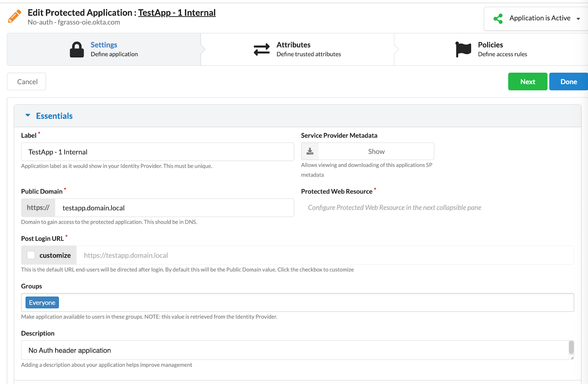This screenshot has width=588, height=384.
Task: Show the Service Provider Metadata
Action: (376, 151)
